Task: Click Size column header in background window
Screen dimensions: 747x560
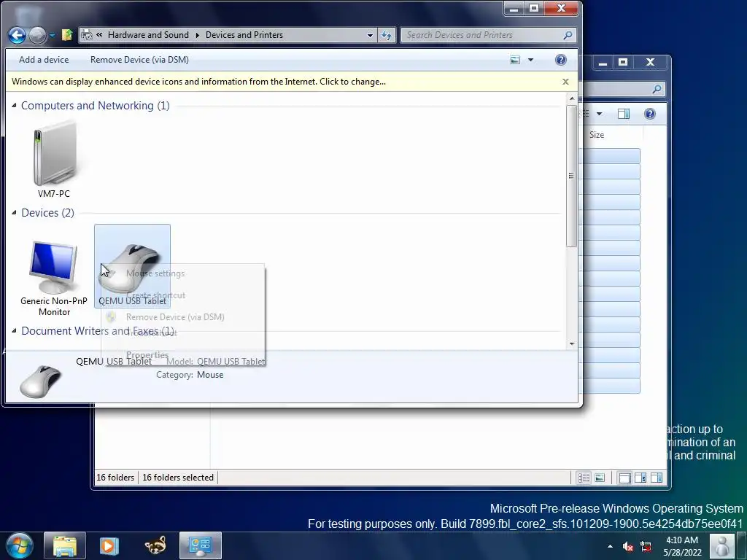Action: [597, 135]
